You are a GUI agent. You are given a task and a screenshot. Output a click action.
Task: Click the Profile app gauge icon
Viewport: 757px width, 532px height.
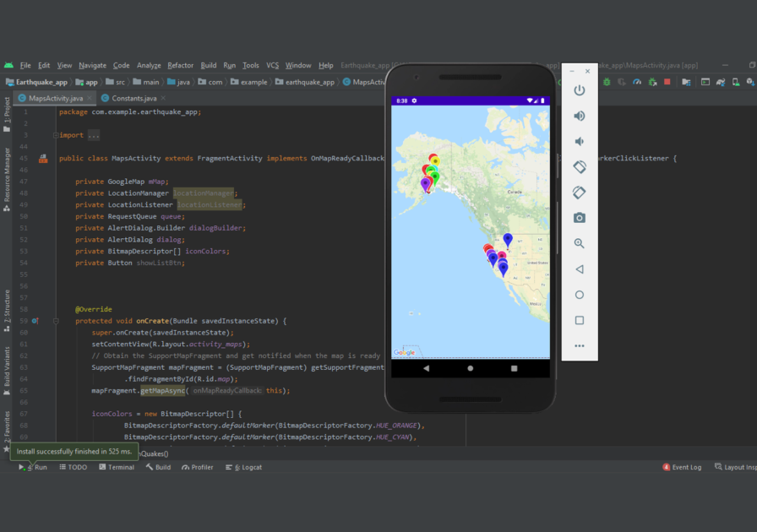click(x=637, y=82)
